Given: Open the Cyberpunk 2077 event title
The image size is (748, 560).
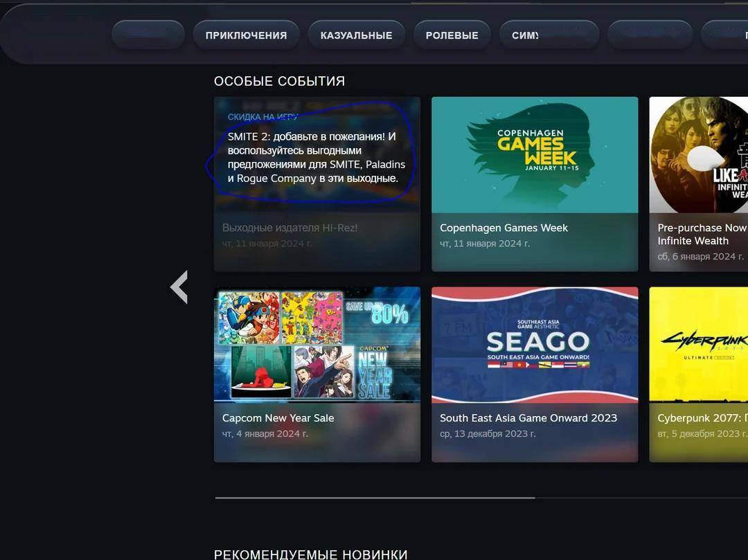Looking at the screenshot, I should coord(701,418).
